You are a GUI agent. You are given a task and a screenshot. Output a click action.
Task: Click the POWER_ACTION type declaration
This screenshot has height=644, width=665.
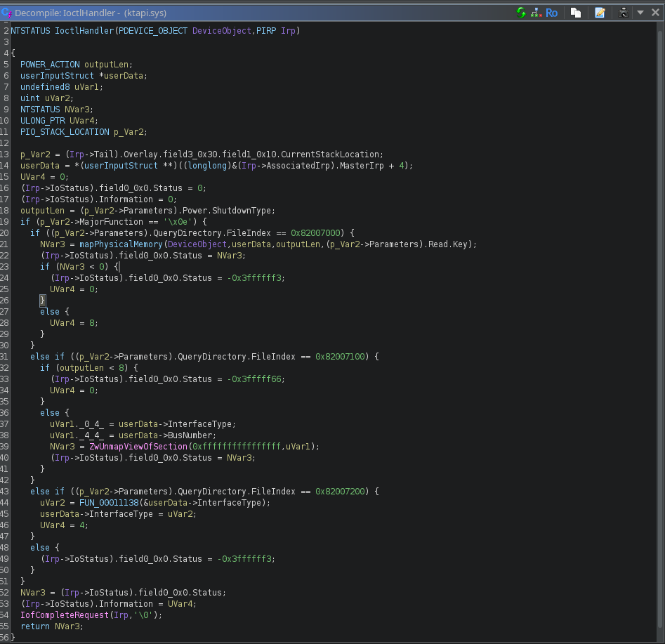click(50, 65)
